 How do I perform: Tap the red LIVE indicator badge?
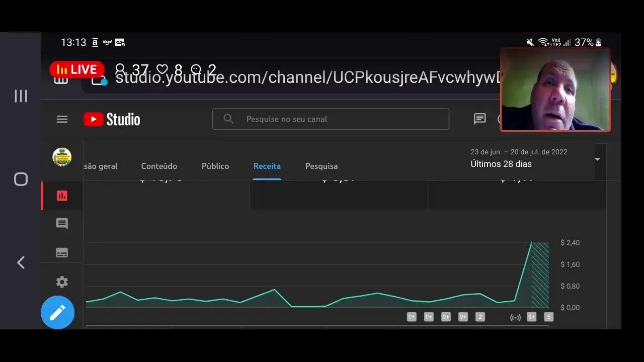[x=77, y=69]
